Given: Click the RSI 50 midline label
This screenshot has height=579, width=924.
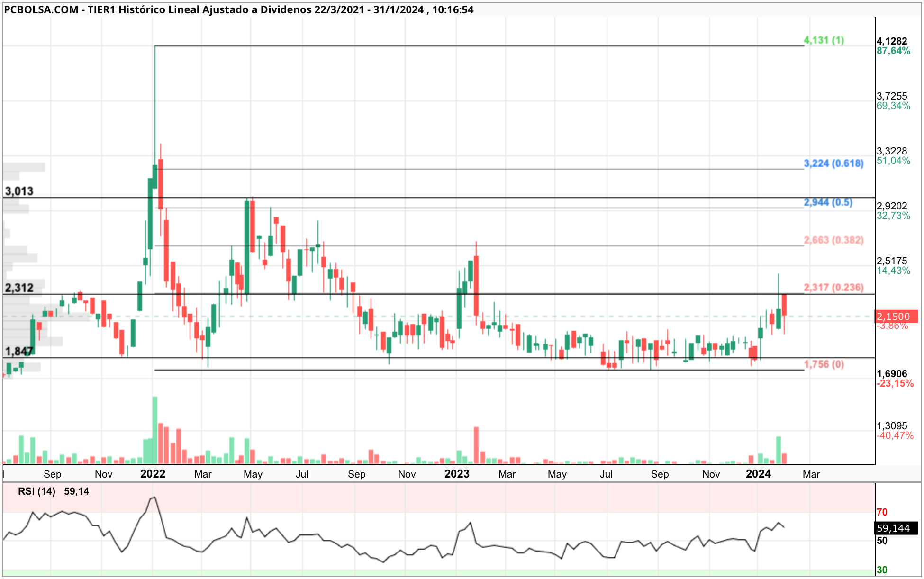Looking at the screenshot, I should [x=882, y=541].
